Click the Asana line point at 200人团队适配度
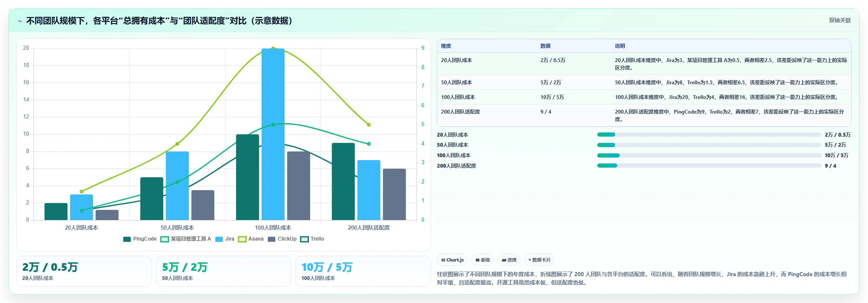 tap(369, 124)
